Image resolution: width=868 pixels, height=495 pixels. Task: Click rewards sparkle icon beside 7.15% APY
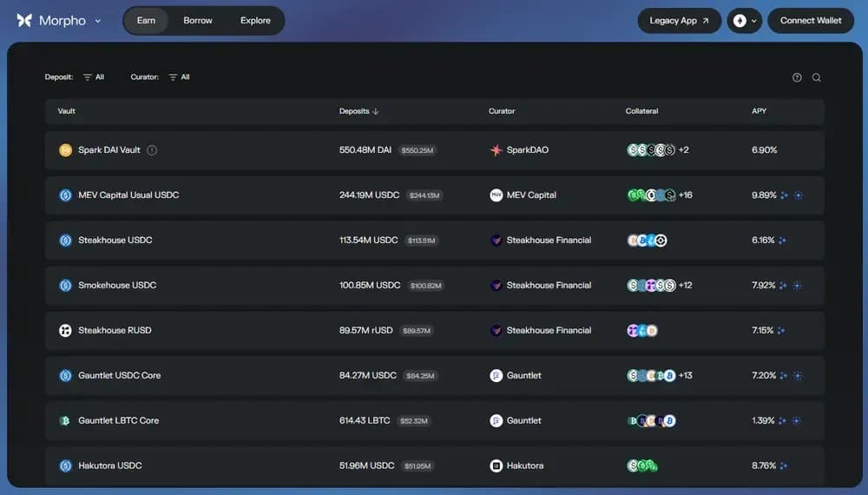781,331
